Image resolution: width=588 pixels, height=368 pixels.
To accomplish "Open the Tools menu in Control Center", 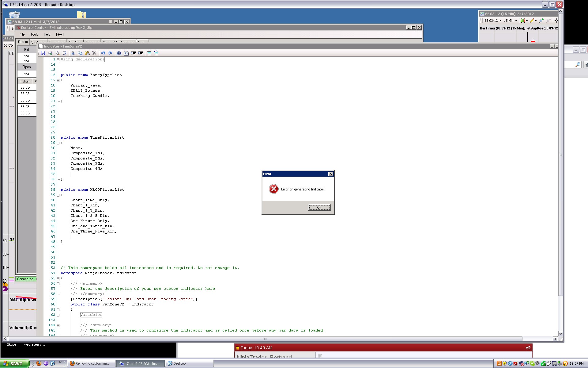I will coord(34,34).
